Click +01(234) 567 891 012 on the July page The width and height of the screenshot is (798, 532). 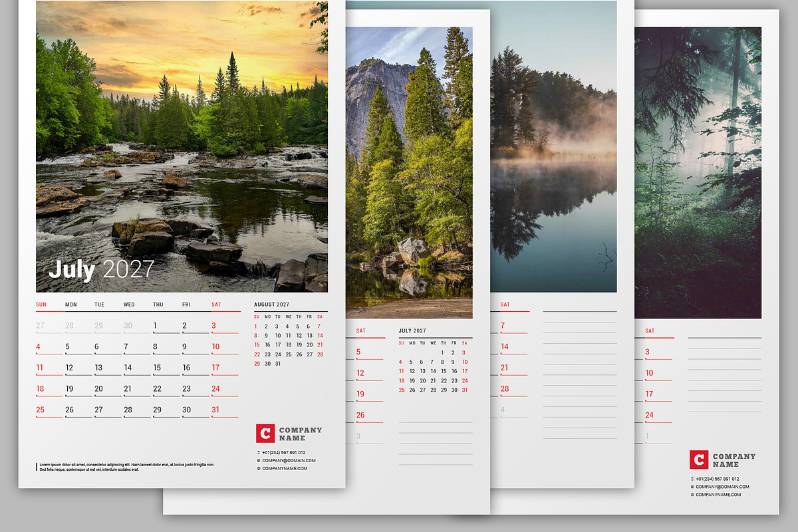coord(284,453)
